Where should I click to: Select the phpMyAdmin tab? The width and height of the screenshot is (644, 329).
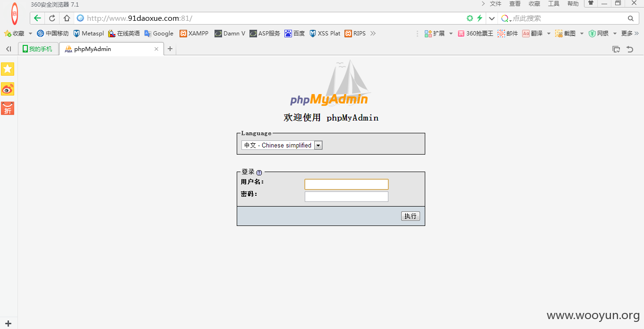(112, 49)
